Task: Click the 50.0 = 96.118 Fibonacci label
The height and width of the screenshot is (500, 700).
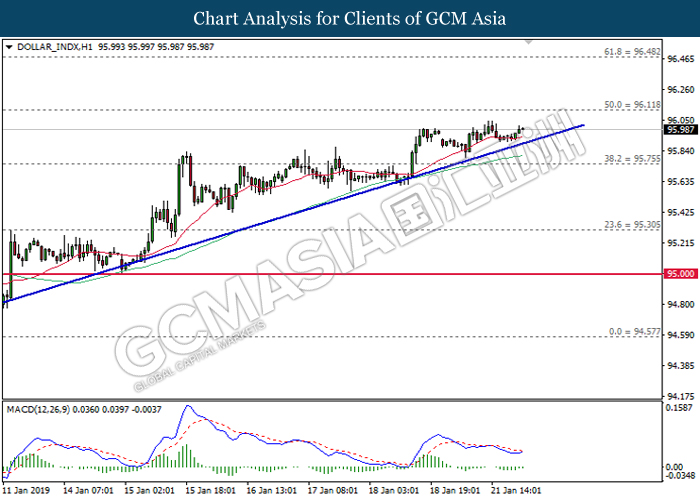Action: 632,105
